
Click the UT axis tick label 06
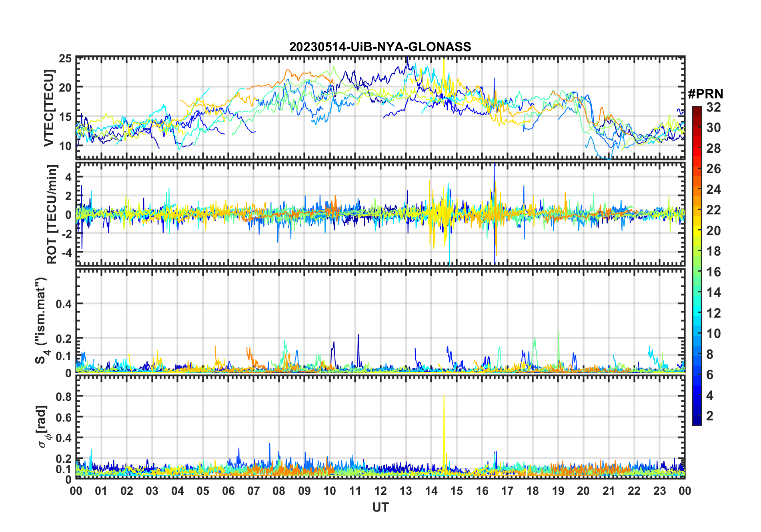228,491
